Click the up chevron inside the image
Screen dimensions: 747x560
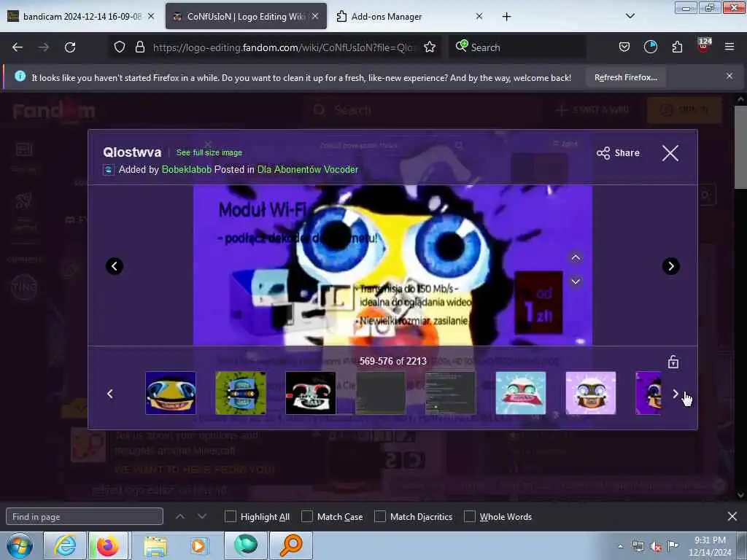576,257
